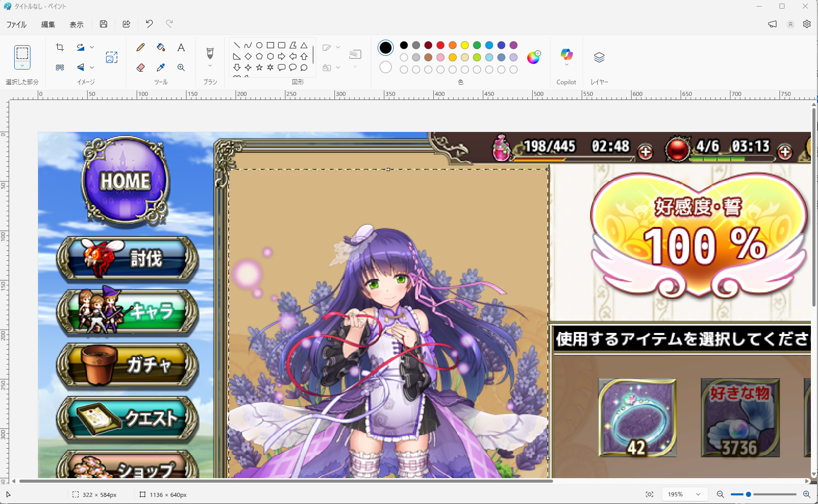Viewport: 818px width, 504px height.
Task: Pick the Fill bucket tool
Action: click(161, 47)
